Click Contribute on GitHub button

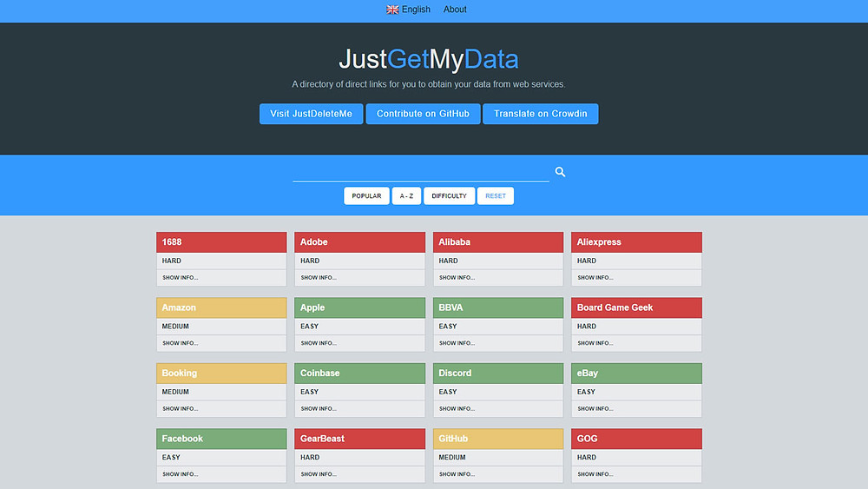click(423, 114)
